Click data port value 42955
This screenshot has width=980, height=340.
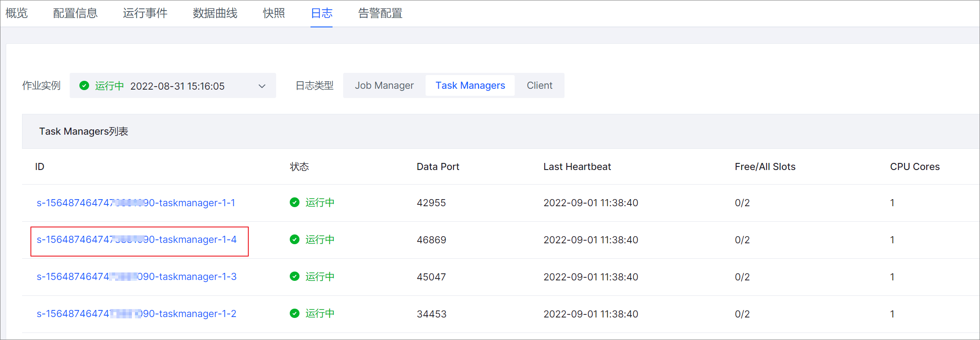coord(431,203)
